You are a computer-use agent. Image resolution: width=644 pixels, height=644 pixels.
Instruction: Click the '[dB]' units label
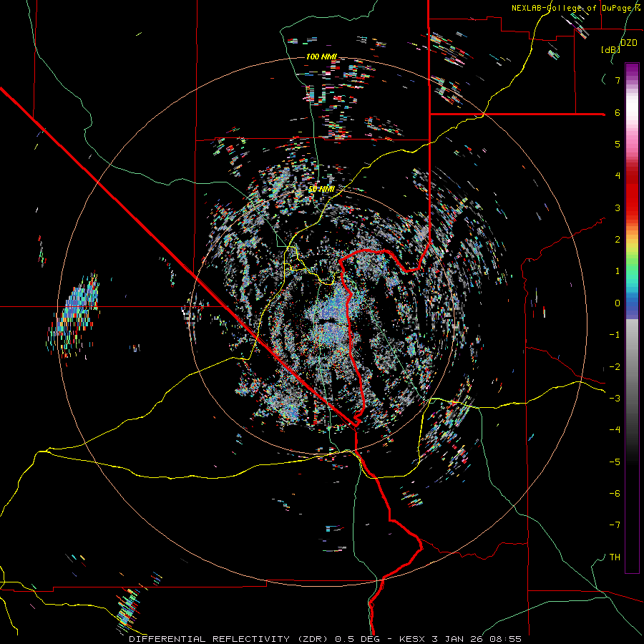tap(610, 49)
